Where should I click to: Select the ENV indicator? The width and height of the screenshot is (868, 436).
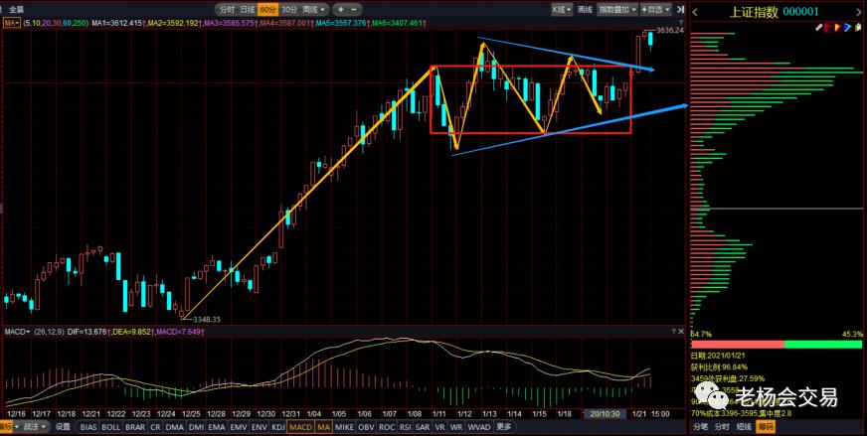[260, 427]
